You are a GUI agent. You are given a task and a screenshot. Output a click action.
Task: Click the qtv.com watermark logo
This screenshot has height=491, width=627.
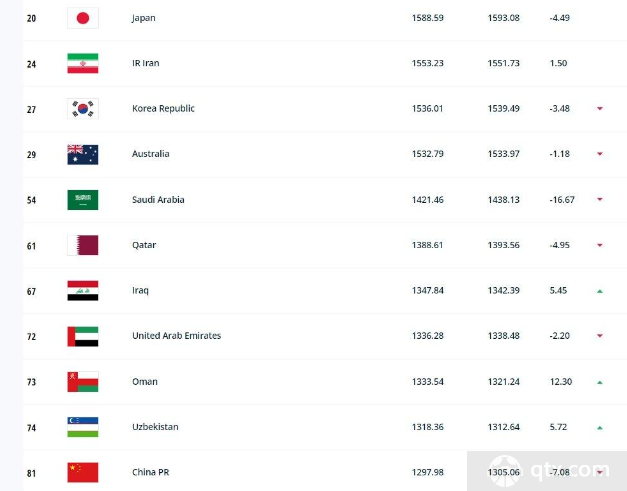pos(549,471)
